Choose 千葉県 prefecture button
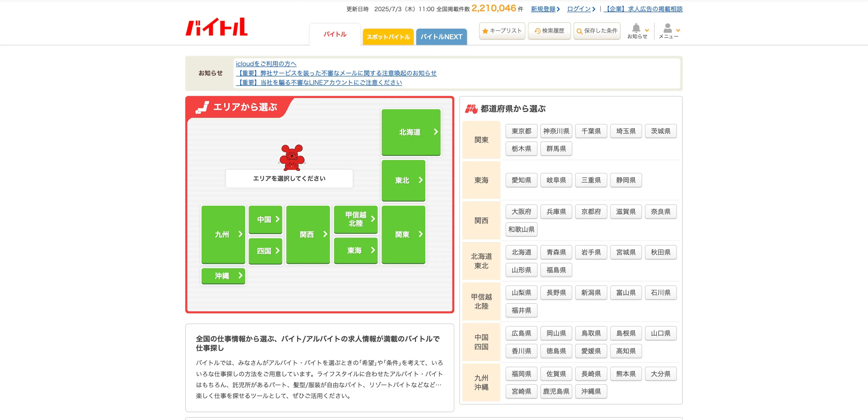Image resolution: width=868 pixels, height=420 pixels. (591, 131)
